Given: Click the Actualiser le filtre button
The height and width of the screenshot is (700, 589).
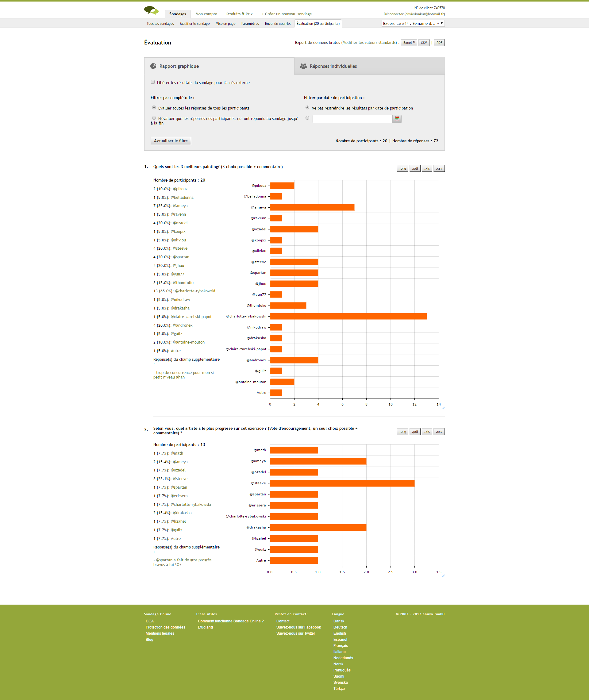Looking at the screenshot, I should (171, 141).
